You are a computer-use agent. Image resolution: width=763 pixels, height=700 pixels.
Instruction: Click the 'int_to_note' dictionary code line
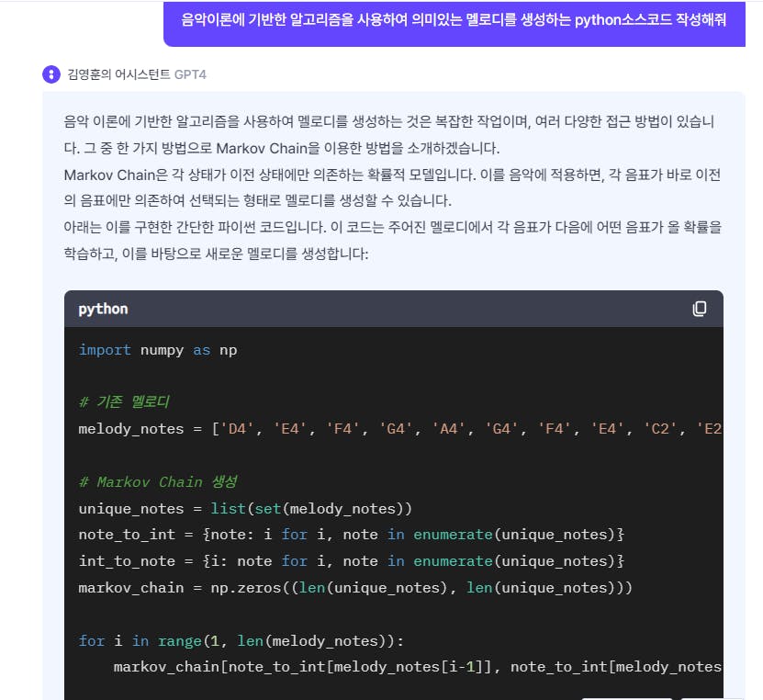[352, 561]
